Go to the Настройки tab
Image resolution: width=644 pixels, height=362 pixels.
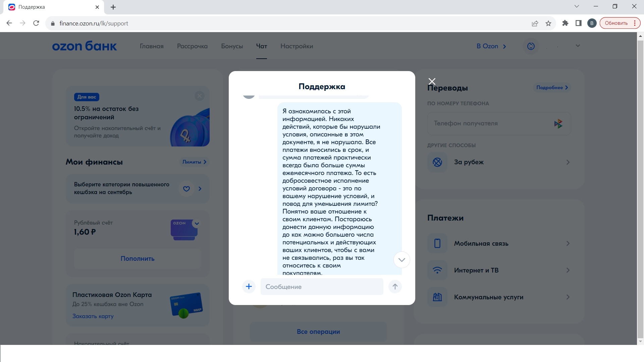click(x=297, y=46)
